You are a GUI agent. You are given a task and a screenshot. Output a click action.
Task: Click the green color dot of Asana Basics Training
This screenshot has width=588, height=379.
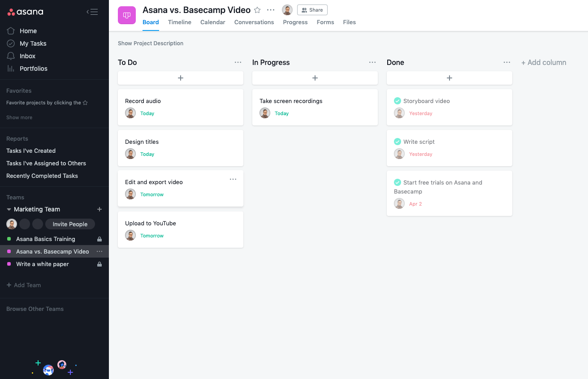tap(9, 239)
